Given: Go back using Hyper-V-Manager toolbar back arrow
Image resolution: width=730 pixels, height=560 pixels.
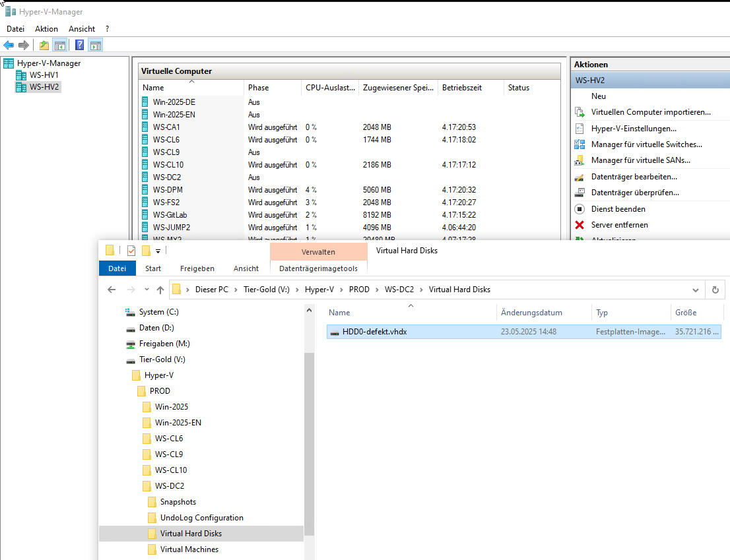Looking at the screenshot, I should (9, 45).
